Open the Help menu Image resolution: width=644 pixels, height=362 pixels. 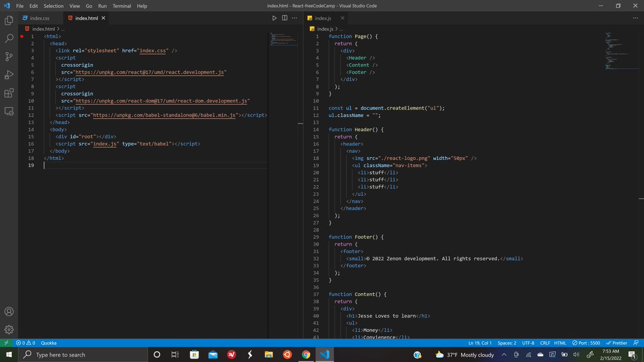[142, 6]
